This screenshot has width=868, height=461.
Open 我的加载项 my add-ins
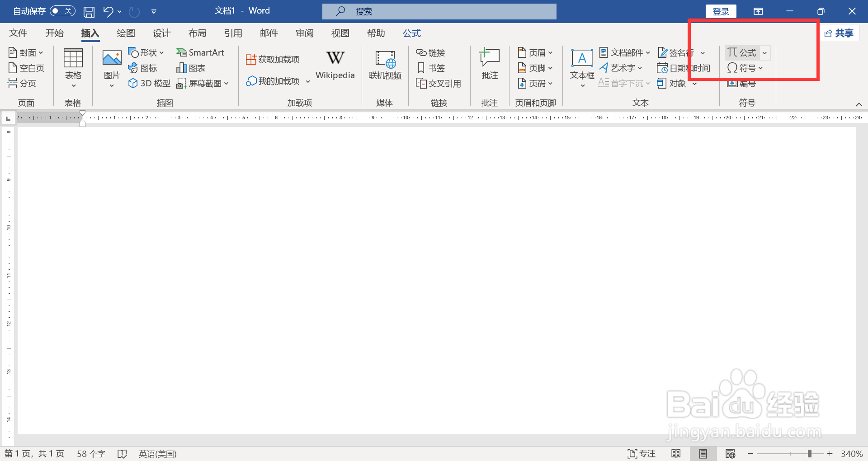pyautogui.click(x=278, y=81)
